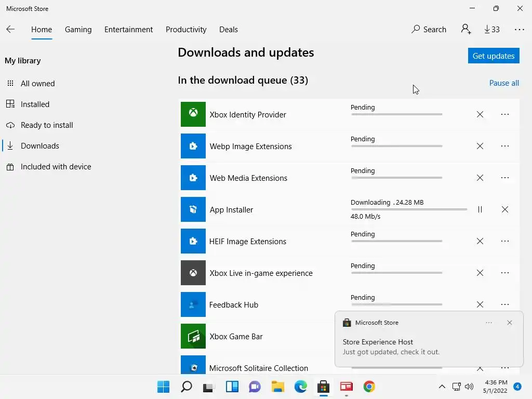
Task: Click the Xbox Identity Provider app icon
Action: 193,114
